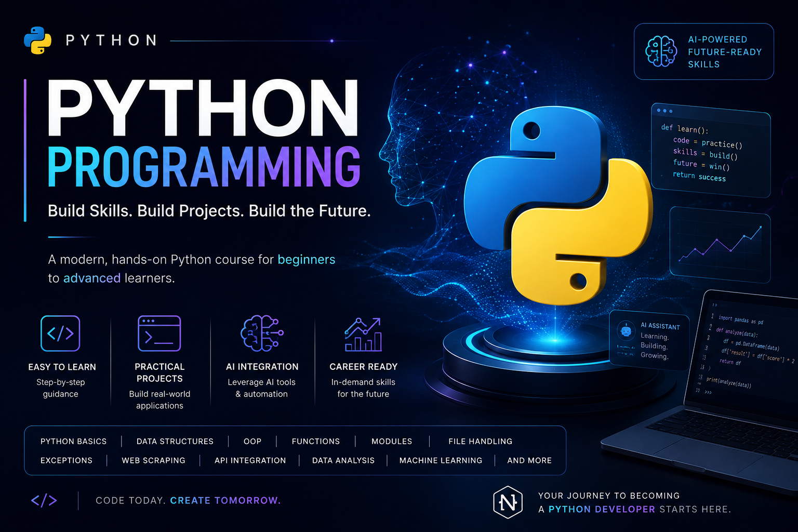
Task: Click the highlighted 'PYTHON DEVELOPER' text
Action: point(602,510)
